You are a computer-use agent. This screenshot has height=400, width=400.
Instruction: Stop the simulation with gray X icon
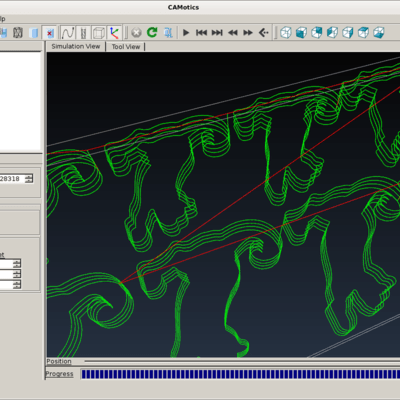point(136,33)
